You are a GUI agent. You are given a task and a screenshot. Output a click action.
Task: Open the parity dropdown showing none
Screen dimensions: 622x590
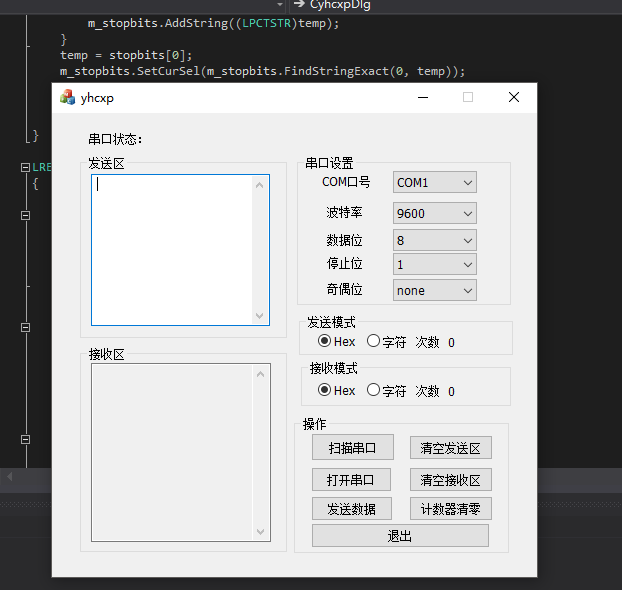pos(434,290)
